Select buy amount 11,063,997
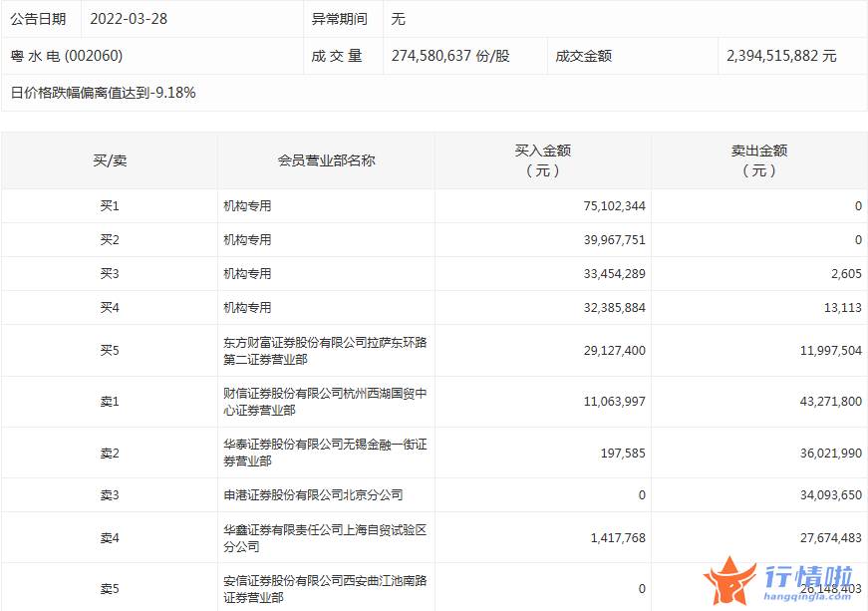Image resolution: width=868 pixels, height=611 pixels. coord(615,402)
